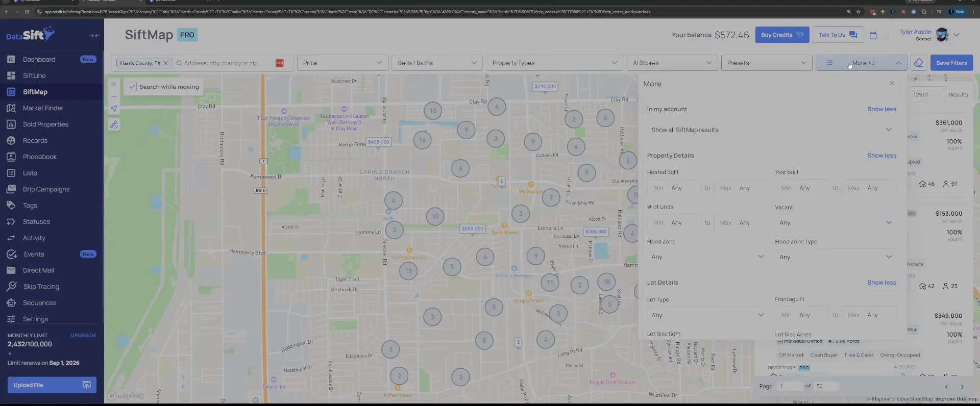Click the Drip Campaigns mail icon
This screenshot has height=406, width=980.
(x=11, y=189)
